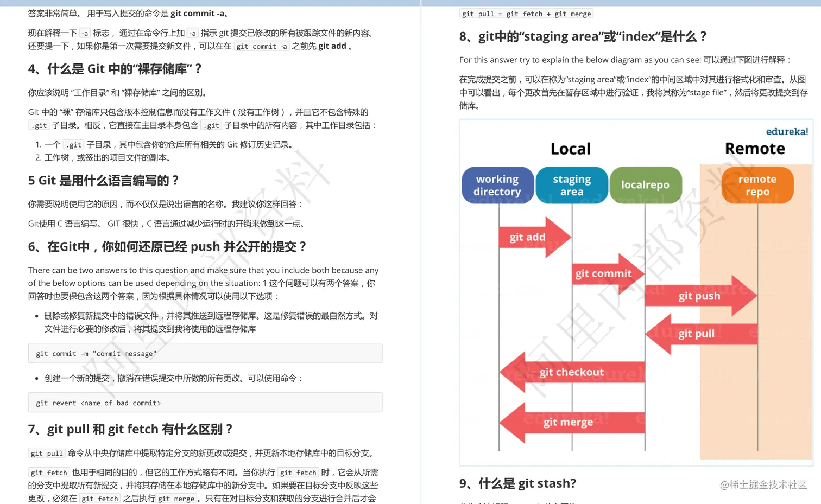Click the working directory box under Local
Viewport: 821px width, 504px height.
[497, 185]
